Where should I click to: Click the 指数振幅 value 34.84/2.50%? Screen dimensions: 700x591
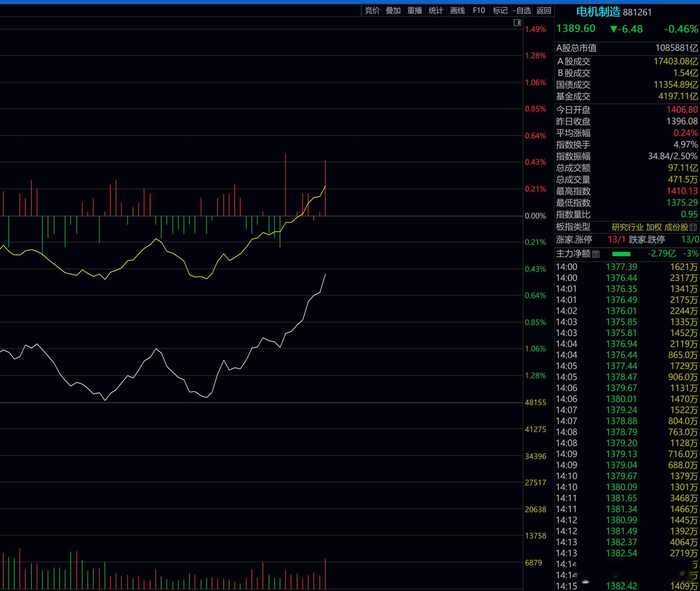coord(673,156)
